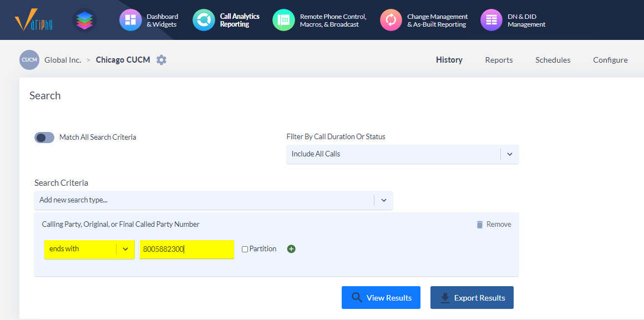This screenshot has height=320, width=644.
Task: Click the Global Inc. breadcrumb link
Action: (63, 60)
